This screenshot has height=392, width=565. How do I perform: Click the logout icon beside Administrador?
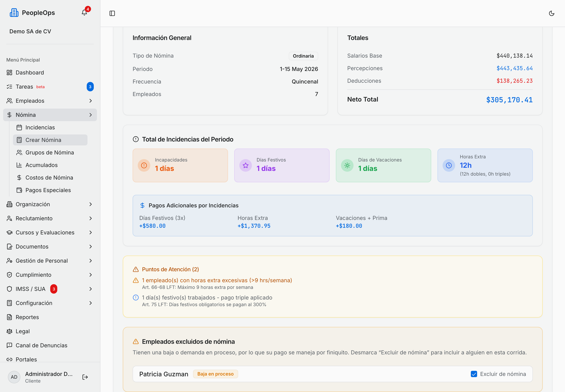(x=85, y=377)
